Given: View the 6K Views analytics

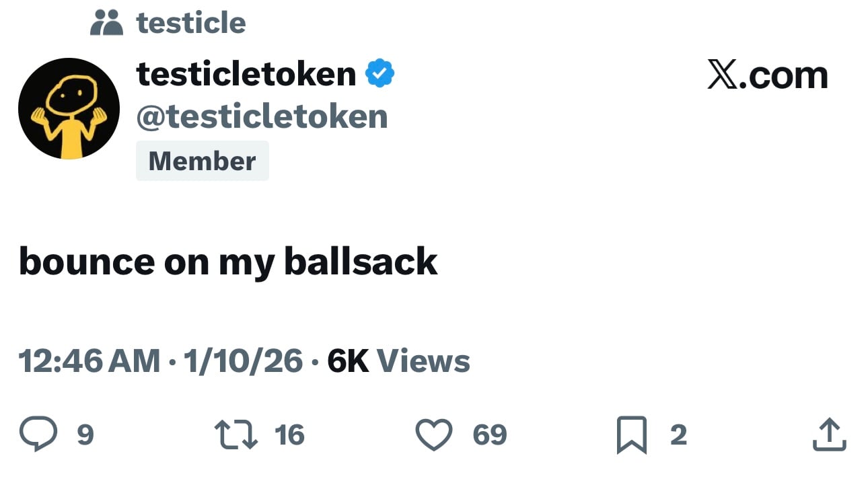Looking at the screenshot, I should click(398, 361).
